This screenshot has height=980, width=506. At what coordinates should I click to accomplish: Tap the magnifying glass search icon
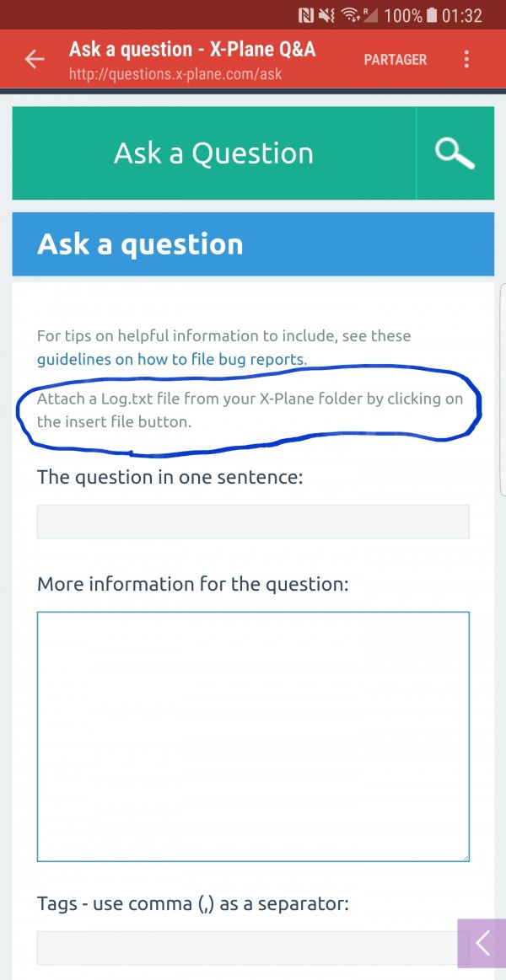point(455,153)
